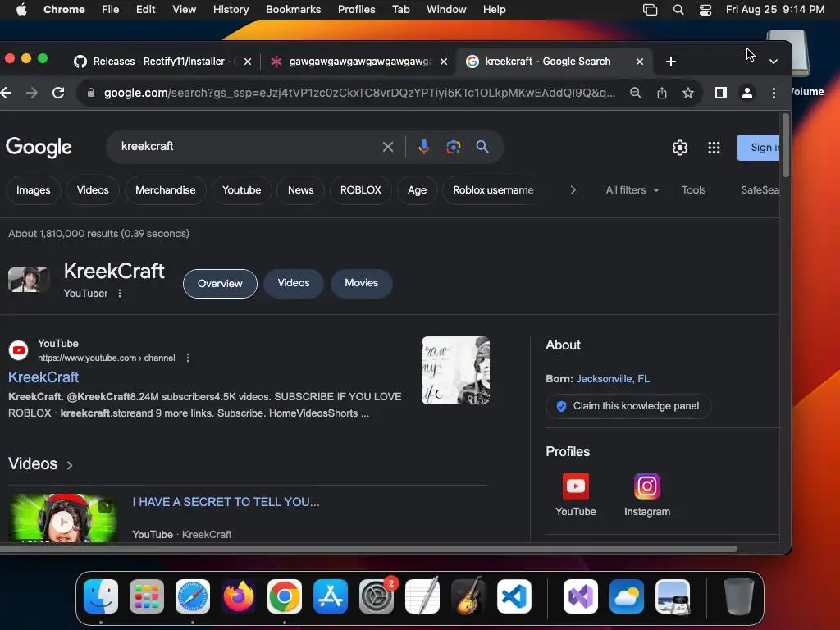Open a new tab with plus button

pyautogui.click(x=671, y=62)
